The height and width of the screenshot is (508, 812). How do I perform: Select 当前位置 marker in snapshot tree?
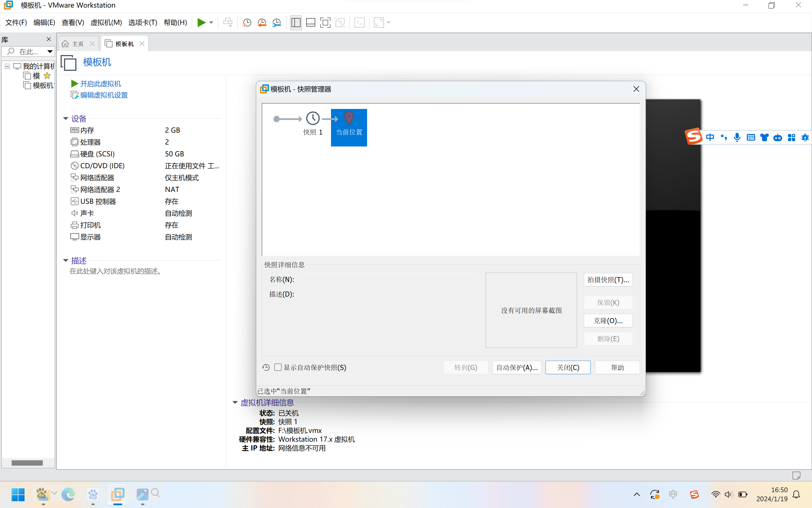[x=349, y=127]
